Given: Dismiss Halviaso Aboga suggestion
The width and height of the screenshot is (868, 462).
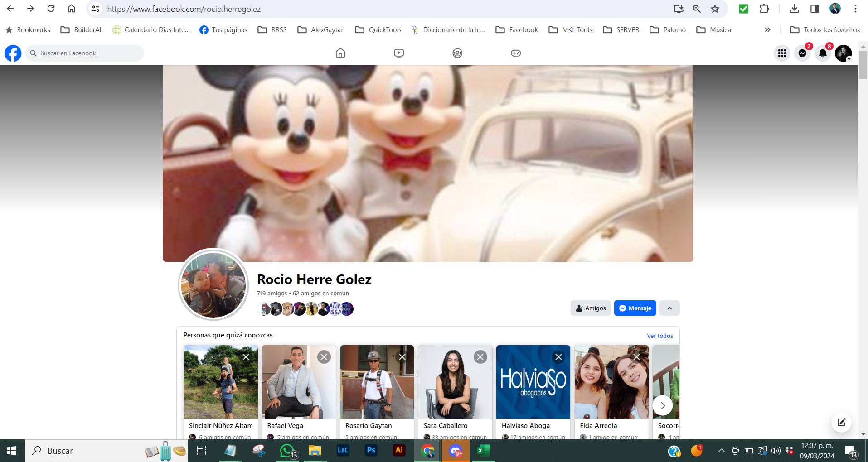Looking at the screenshot, I should point(558,357).
